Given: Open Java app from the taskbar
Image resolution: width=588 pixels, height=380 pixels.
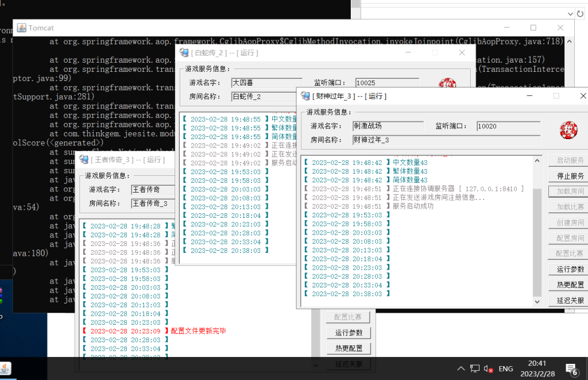Looking at the screenshot, I should tap(6, 369).
